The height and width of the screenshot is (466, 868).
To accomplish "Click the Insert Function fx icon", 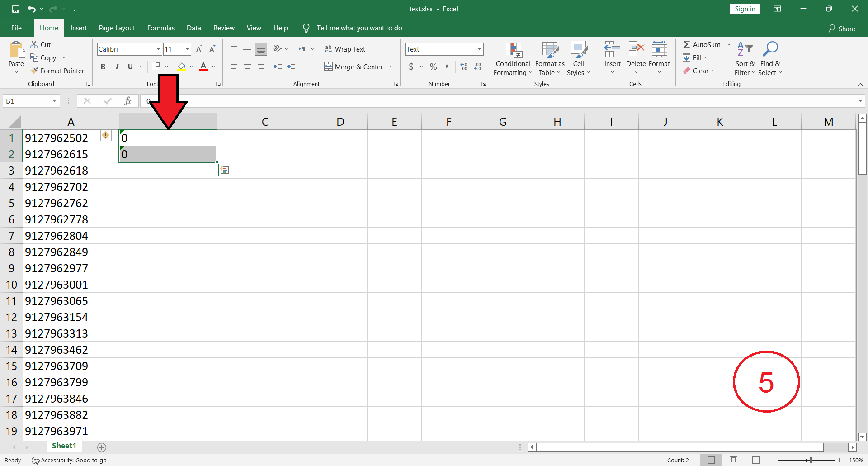I will click(128, 101).
